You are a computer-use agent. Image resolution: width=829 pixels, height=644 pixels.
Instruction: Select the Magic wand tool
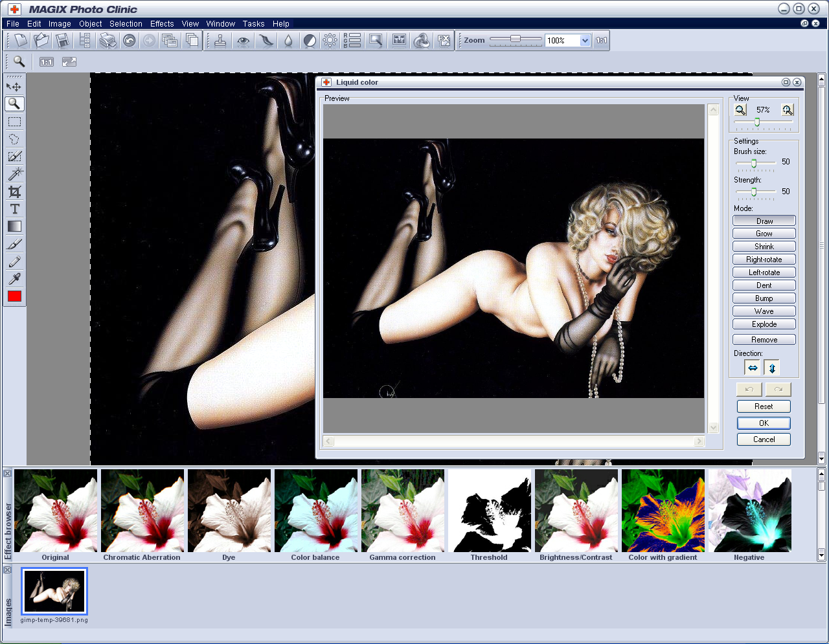pos(14,173)
